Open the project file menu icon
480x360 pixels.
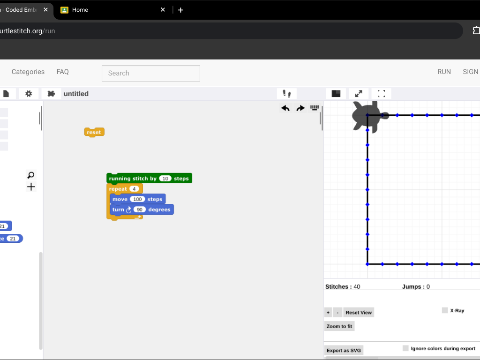click(x=6, y=94)
